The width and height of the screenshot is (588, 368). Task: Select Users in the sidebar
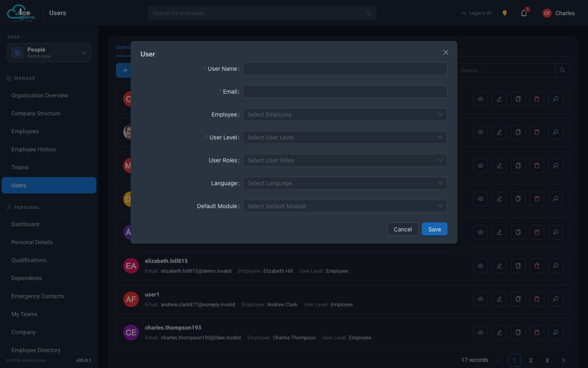[49, 185]
